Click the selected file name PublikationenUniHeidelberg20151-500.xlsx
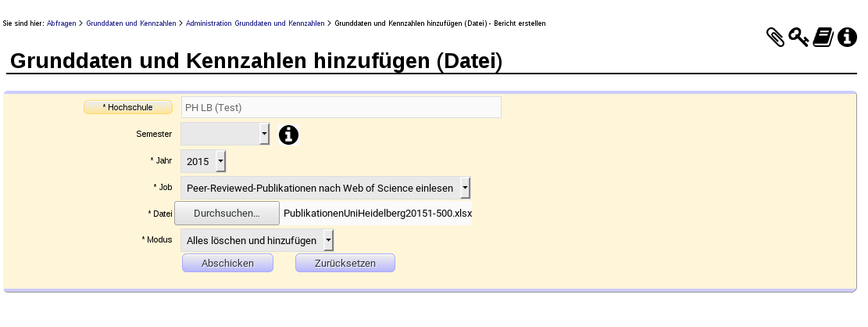Viewport: 868px width, 327px height. (378, 214)
